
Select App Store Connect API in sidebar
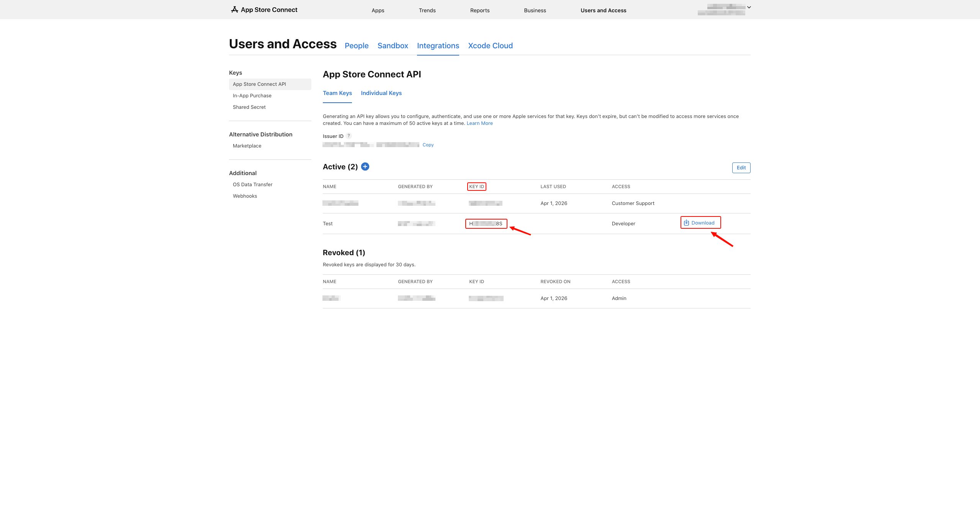(x=270, y=84)
